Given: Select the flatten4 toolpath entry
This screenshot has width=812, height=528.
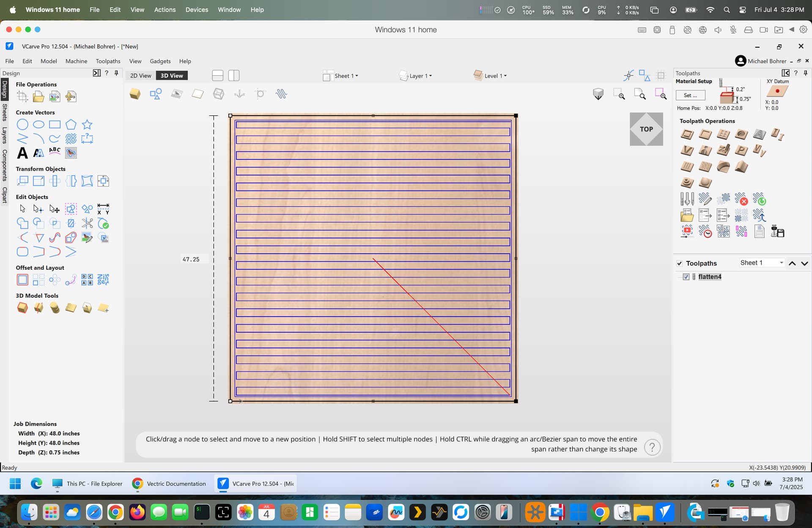Looking at the screenshot, I should (x=710, y=277).
